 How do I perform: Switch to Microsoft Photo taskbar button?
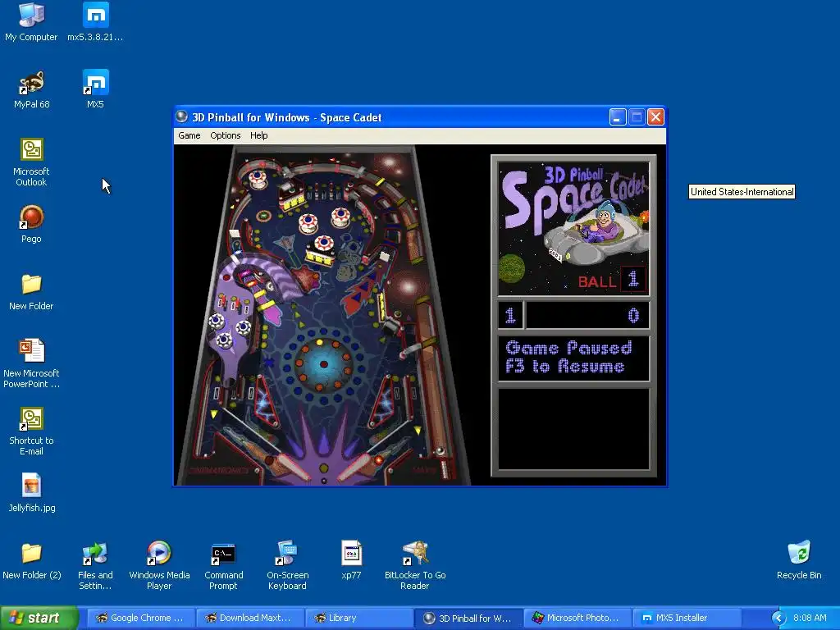coord(578,618)
